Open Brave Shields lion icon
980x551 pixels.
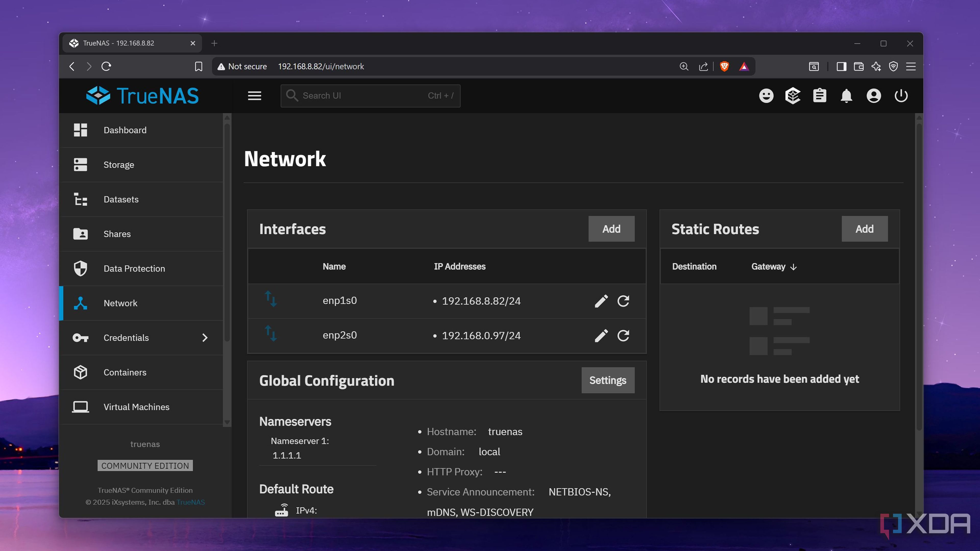click(x=724, y=67)
